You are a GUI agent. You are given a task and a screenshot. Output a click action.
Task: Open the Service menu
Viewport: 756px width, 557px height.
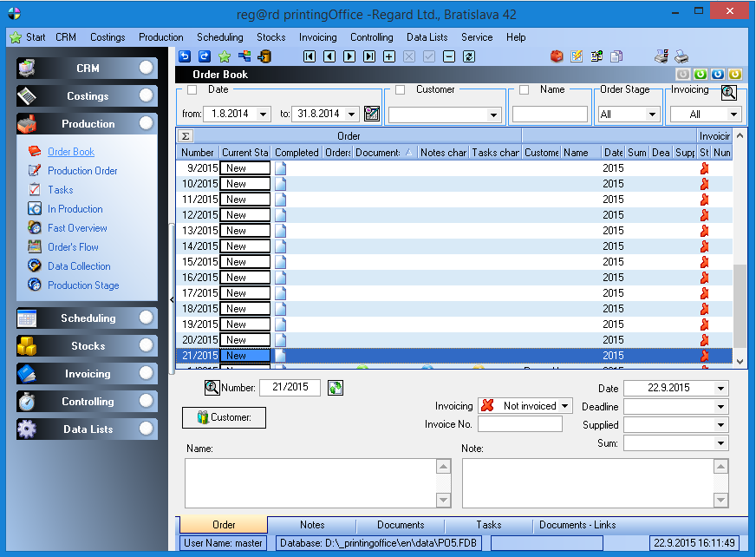coord(477,37)
